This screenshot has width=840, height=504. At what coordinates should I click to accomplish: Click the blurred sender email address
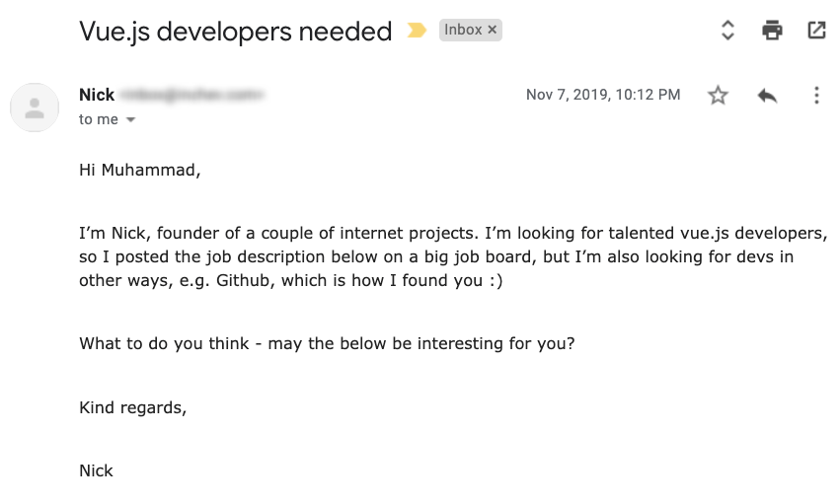click(x=191, y=95)
